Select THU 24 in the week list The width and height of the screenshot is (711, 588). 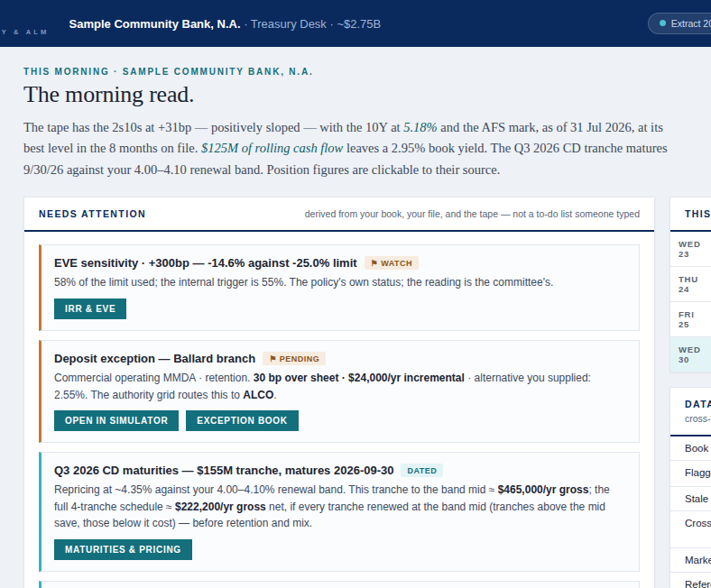point(690,284)
